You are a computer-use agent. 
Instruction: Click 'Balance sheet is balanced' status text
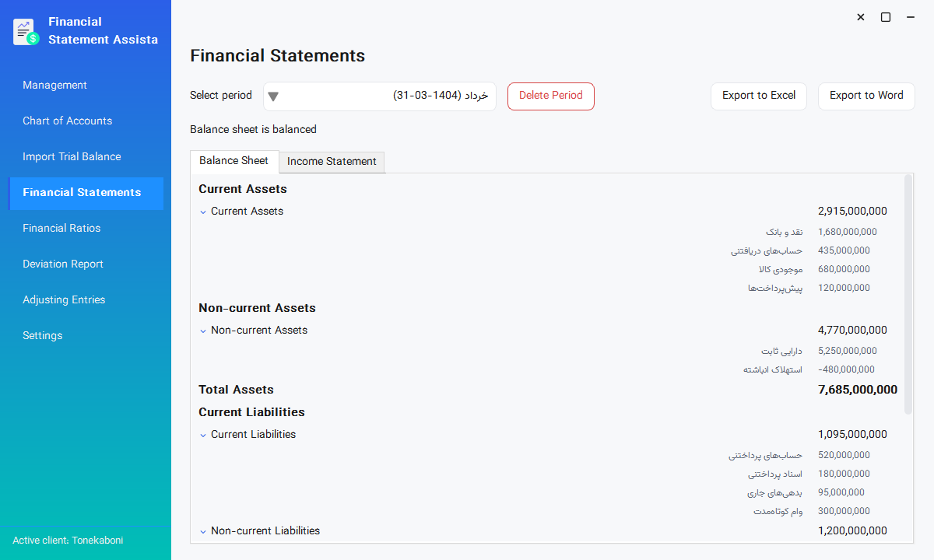click(253, 130)
